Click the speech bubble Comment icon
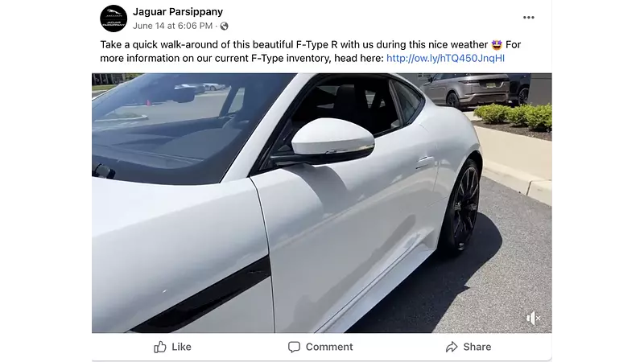Viewport: 644px width, 362px height. [x=294, y=348]
